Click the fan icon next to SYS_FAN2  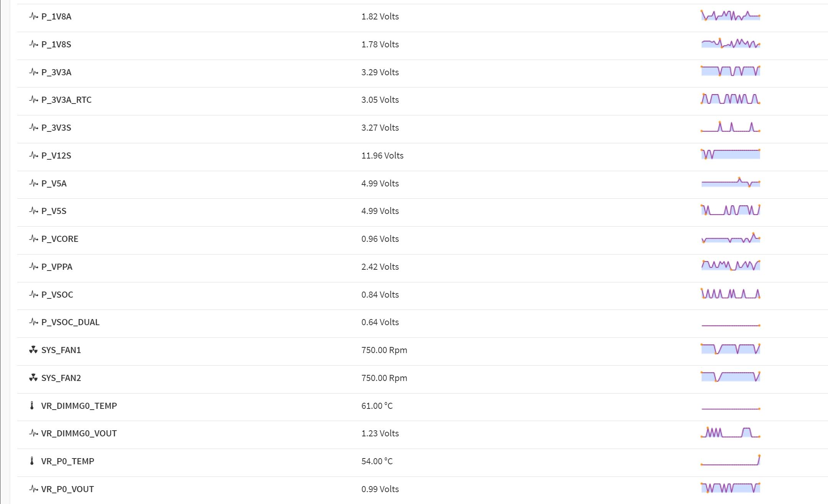click(x=33, y=378)
